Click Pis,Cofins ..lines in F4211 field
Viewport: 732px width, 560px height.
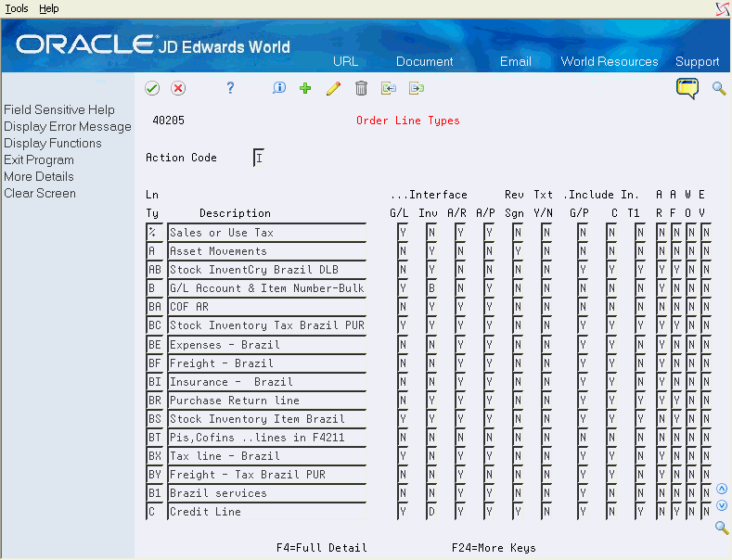click(267, 438)
